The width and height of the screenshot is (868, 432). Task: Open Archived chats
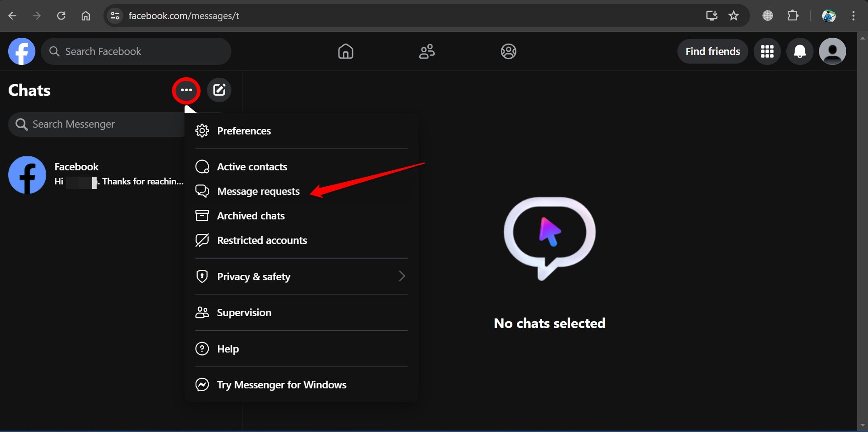click(x=301, y=216)
